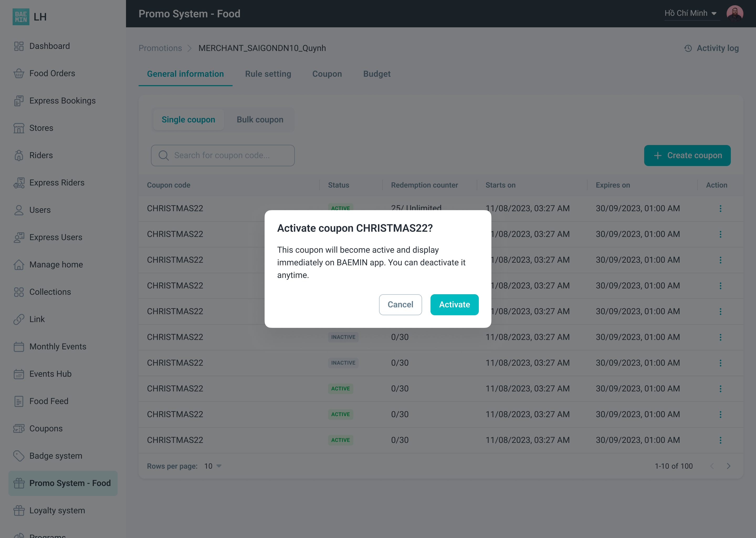Open the Dashboard sidebar icon

[x=19, y=46]
